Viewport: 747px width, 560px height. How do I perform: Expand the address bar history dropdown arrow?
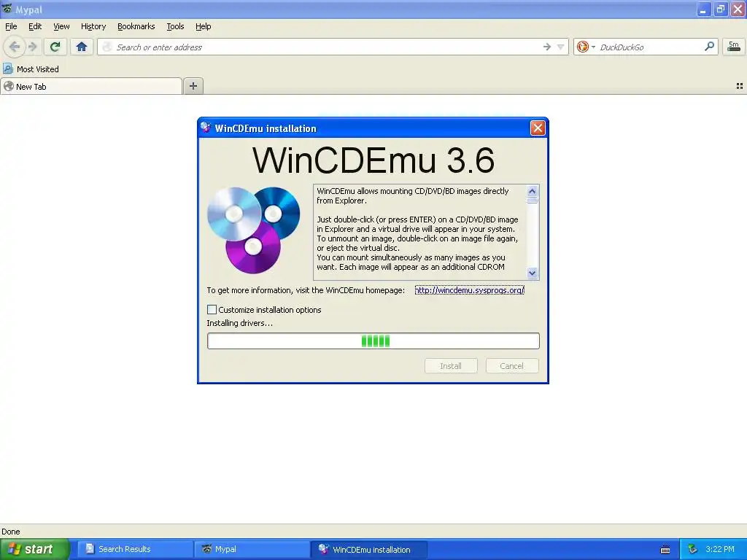(561, 47)
